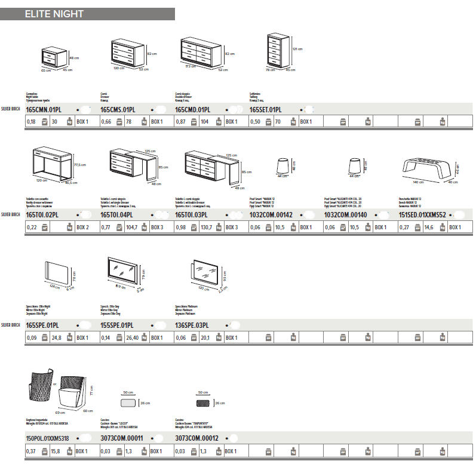Viewport: 476px width, 464px height.
Task: Click the weight icon after value 14,6
Action: tap(443, 228)
